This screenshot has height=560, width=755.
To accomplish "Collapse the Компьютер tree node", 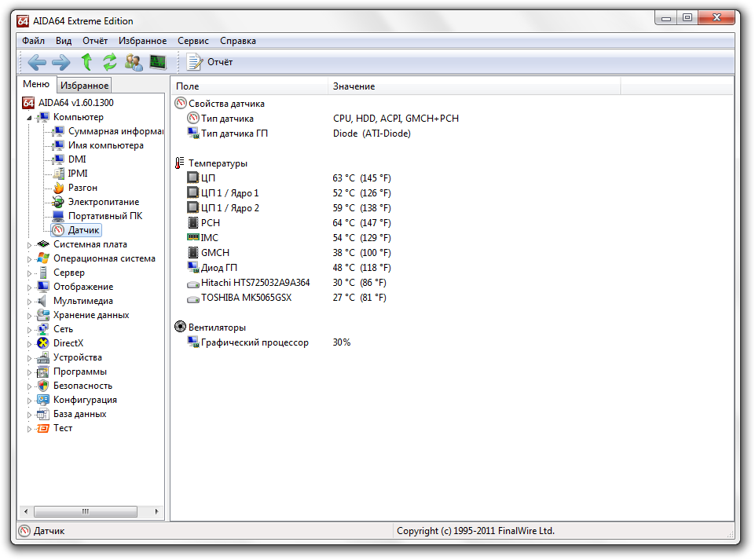I will [x=30, y=118].
